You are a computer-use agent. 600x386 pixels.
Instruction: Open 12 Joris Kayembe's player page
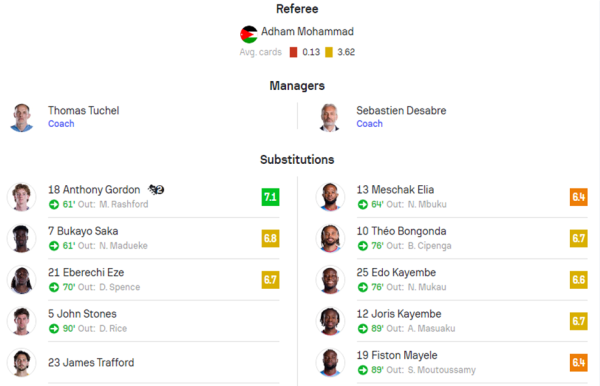(399, 314)
